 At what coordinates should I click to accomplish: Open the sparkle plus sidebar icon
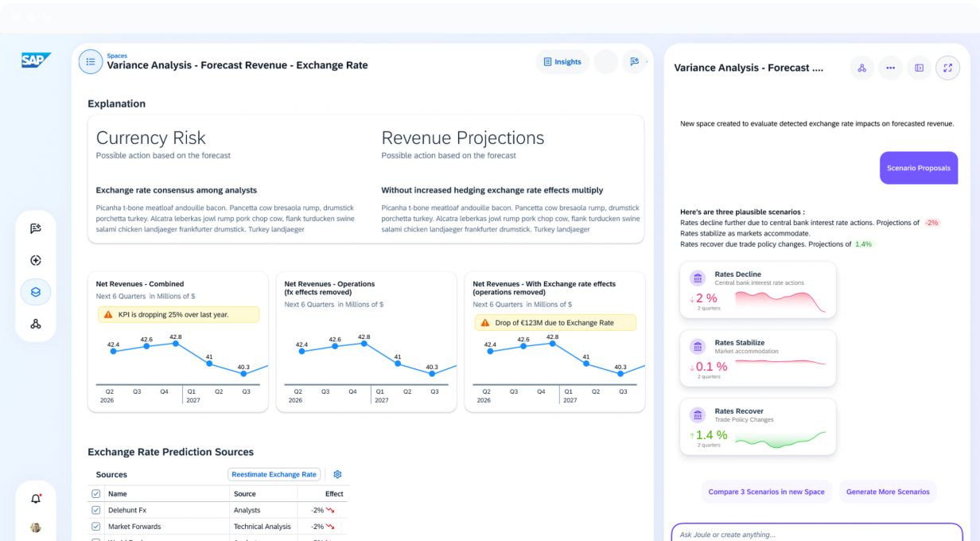click(x=36, y=260)
